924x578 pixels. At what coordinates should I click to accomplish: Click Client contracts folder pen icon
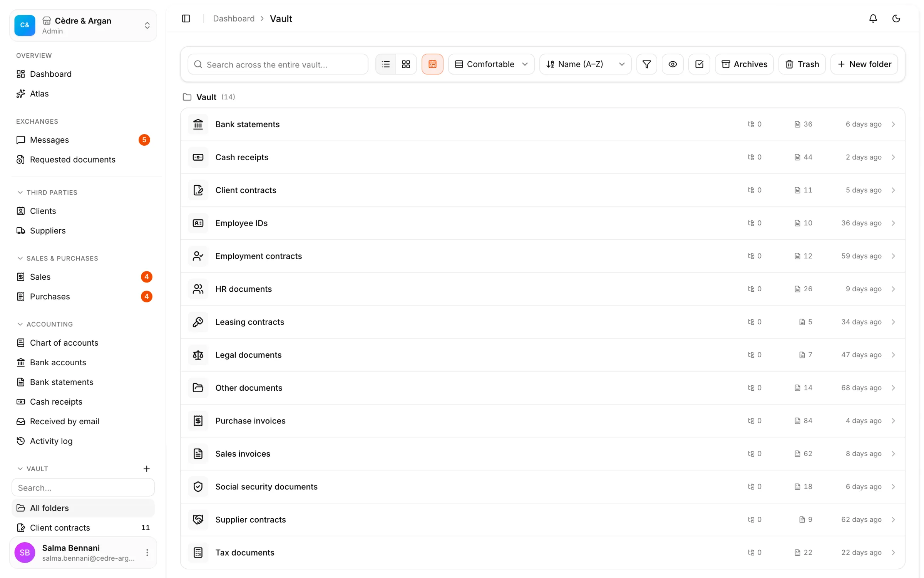pyautogui.click(x=198, y=190)
